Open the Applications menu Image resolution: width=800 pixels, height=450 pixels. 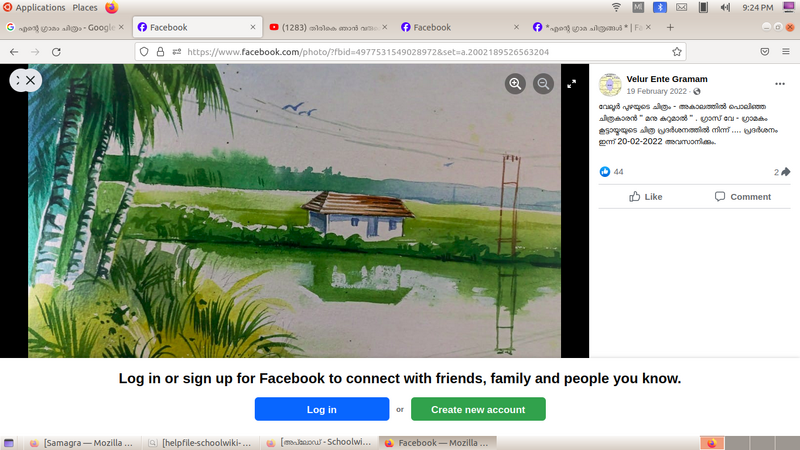point(34,7)
